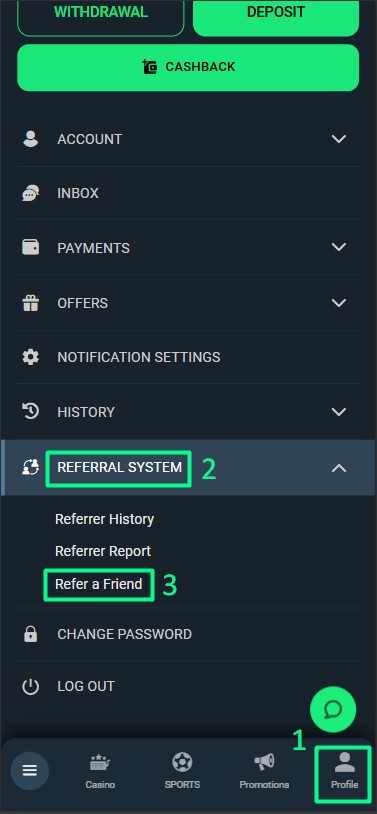Go to the Casino tab

click(x=100, y=771)
